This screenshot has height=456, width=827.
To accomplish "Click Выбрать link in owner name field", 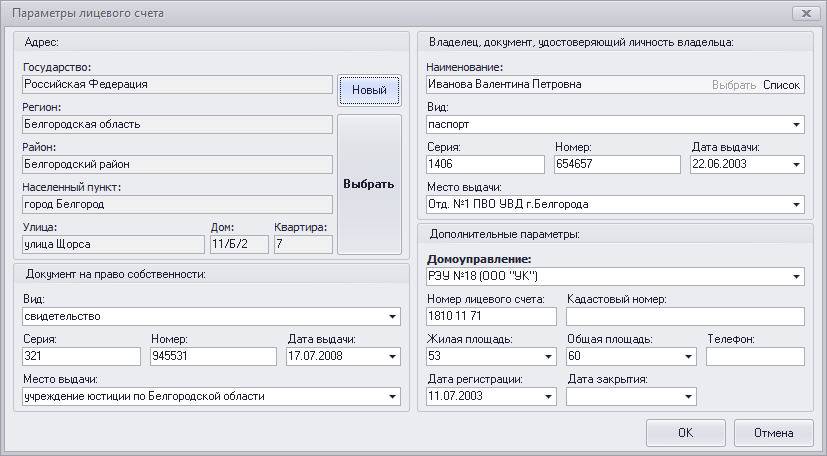I will pyautogui.click(x=733, y=85).
